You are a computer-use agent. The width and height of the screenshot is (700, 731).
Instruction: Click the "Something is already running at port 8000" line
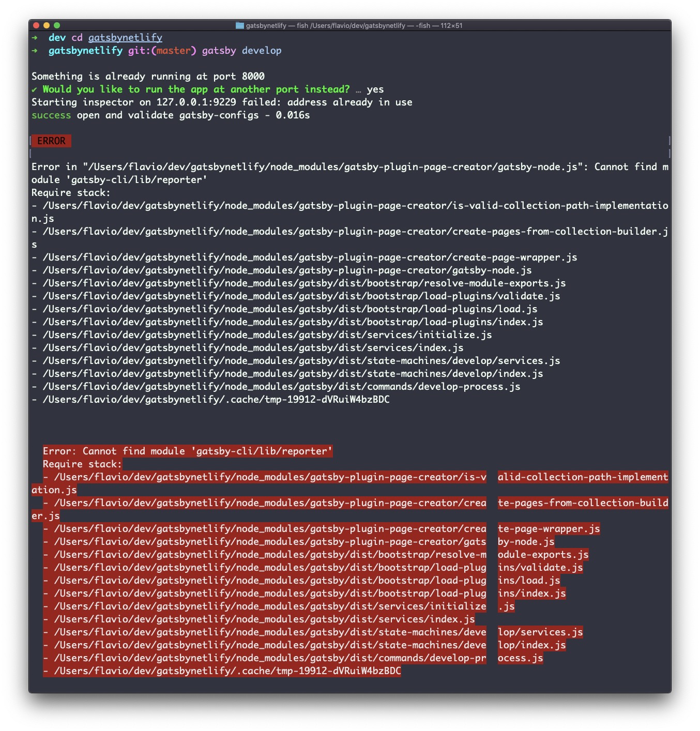pos(148,77)
